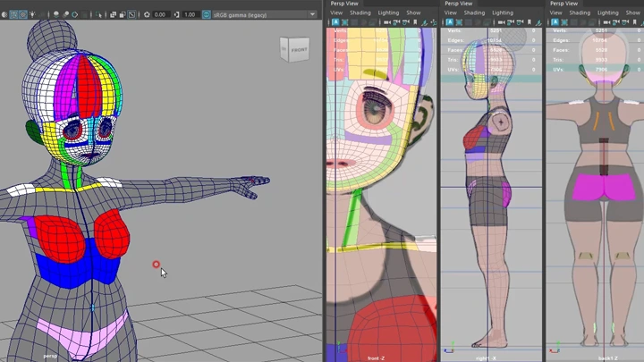The height and width of the screenshot is (362, 644).
Task: Toggle screen space ambient occlusion icon
Action: [x=56, y=15]
